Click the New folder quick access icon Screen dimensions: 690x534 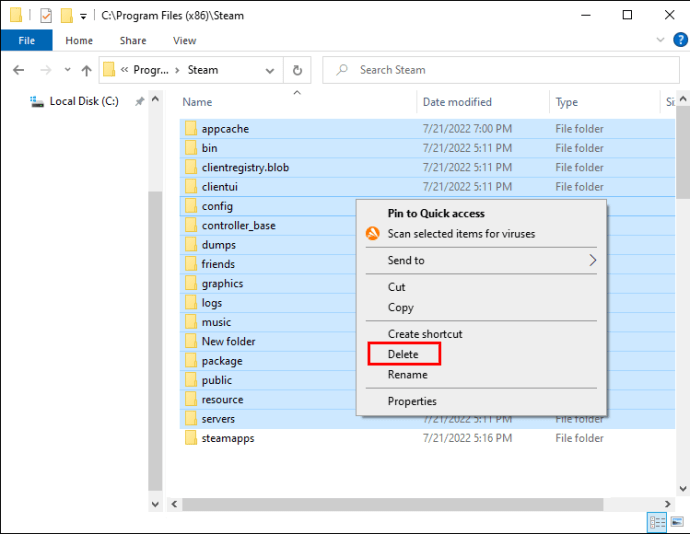(66, 15)
